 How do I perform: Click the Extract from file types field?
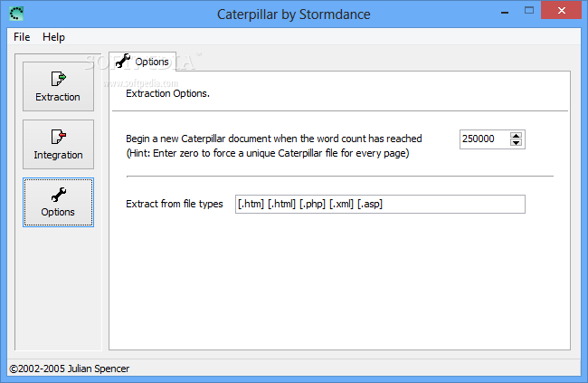380,205
